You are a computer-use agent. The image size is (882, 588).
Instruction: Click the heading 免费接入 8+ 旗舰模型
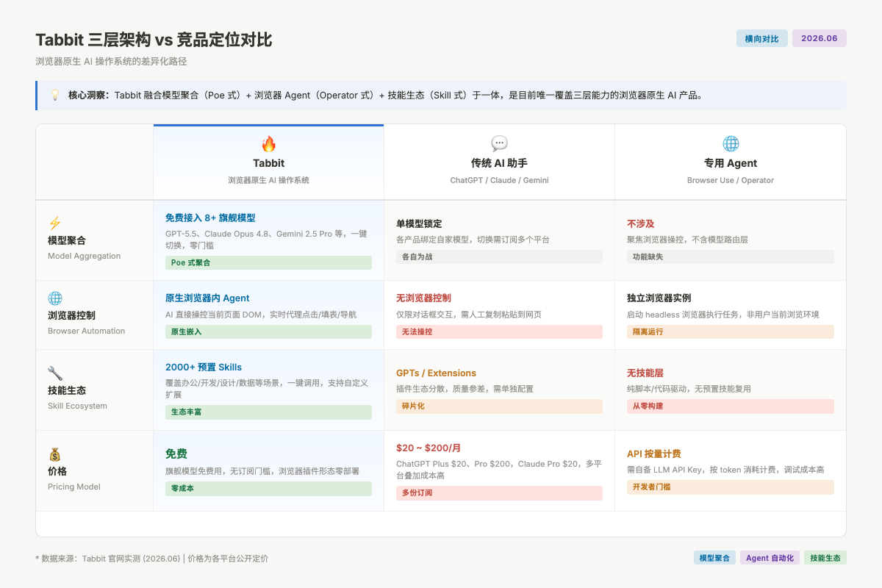(x=210, y=218)
